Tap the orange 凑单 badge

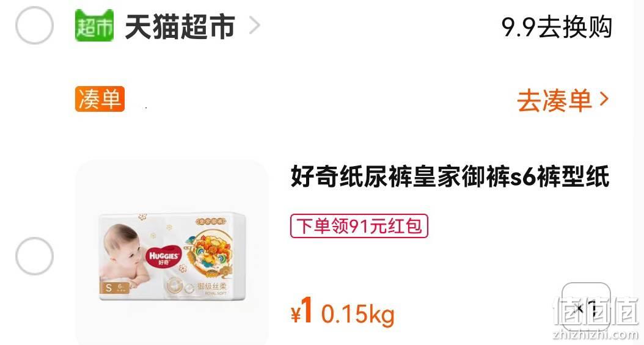tap(100, 99)
